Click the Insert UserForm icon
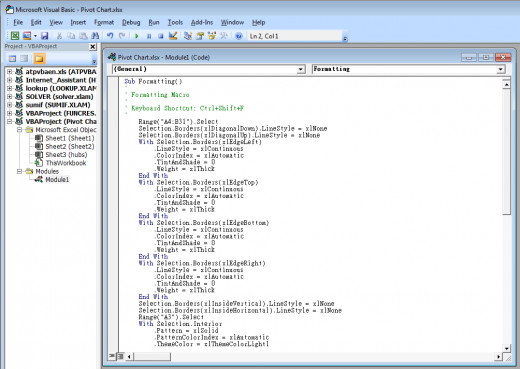Screen dimensions: 520x369 click(27, 36)
